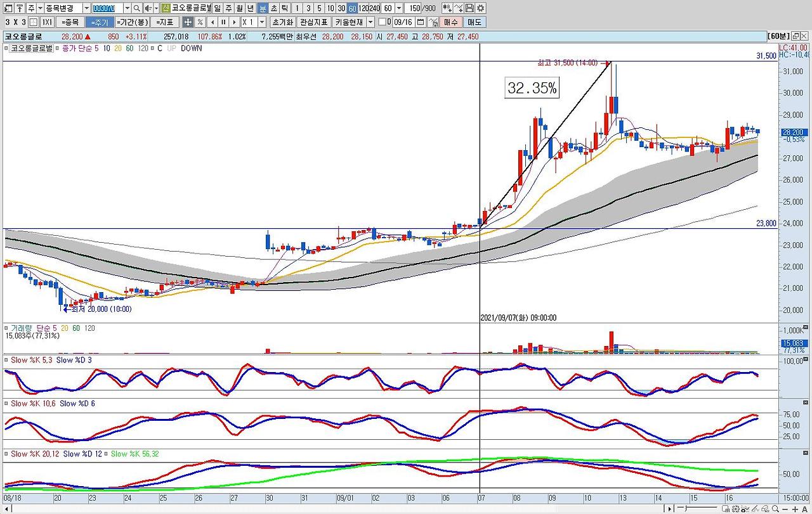Screen dimensions: 812x514
Task: Click the add line indicator icon
Action: pos(459,8)
